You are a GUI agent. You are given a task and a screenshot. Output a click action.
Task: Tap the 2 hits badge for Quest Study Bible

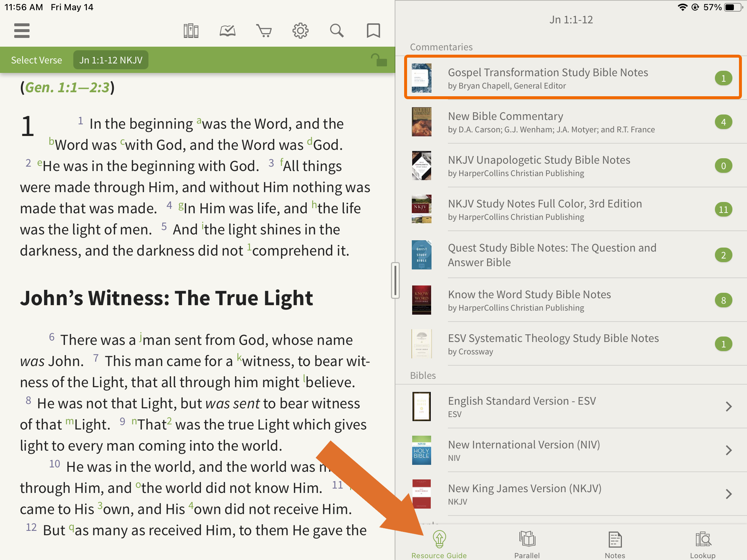723,255
